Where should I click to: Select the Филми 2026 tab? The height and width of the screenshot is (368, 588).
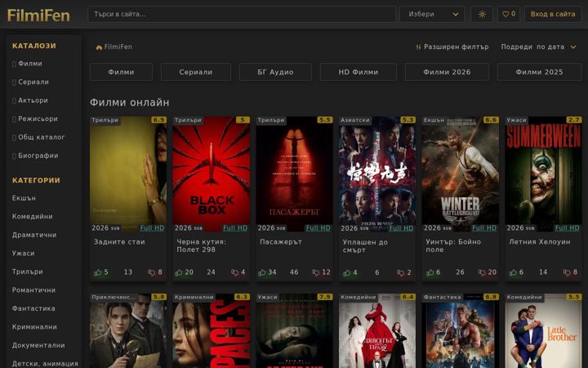coord(447,72)
